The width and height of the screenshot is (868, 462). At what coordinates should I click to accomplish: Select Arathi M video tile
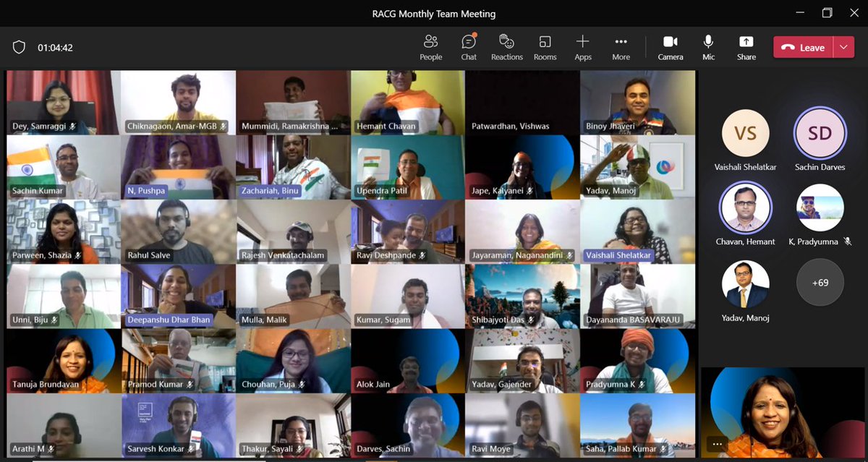tap(63, 426)
